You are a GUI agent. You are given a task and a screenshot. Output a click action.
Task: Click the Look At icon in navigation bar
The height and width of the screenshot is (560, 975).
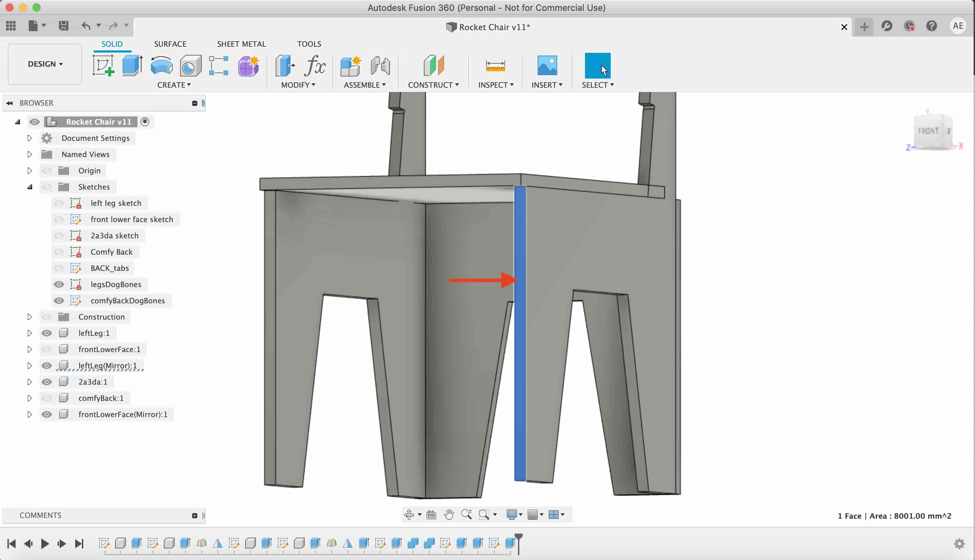coord(431,514)
